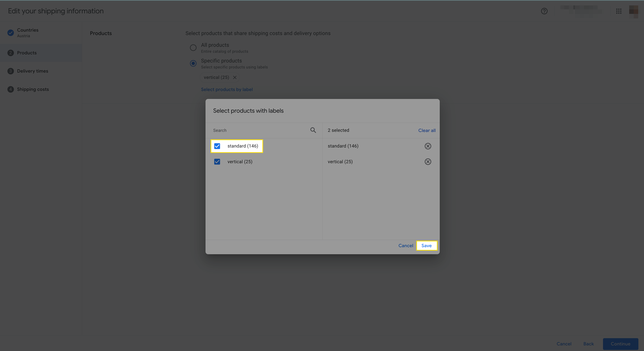Click Clear all in the dialog
The width and height of the screenshot is (644, 351).
pyautogui.click(x=427, y=130)
